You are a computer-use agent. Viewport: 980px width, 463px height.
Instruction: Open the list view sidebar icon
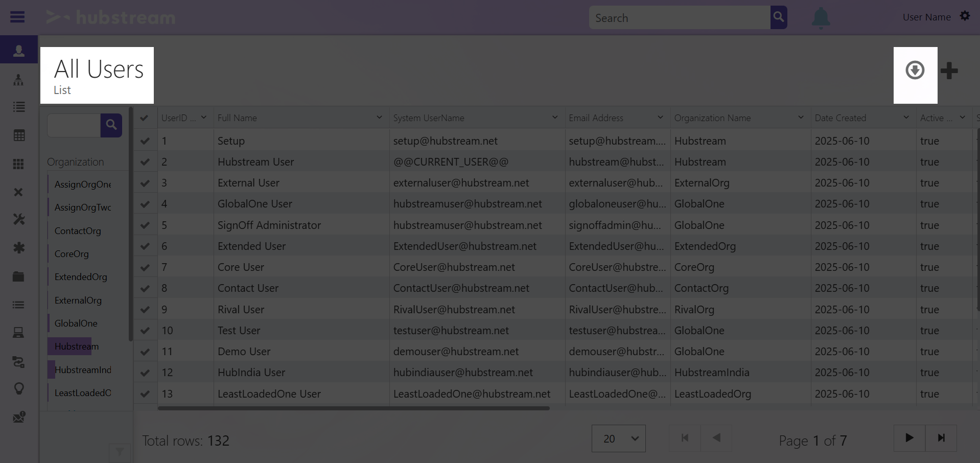[x=18, y=107]
